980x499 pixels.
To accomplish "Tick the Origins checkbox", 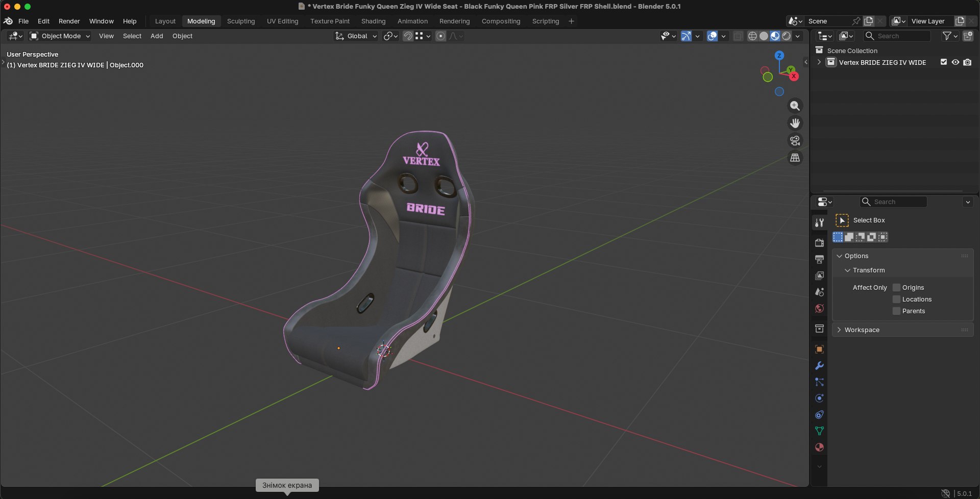I will 896,287.
